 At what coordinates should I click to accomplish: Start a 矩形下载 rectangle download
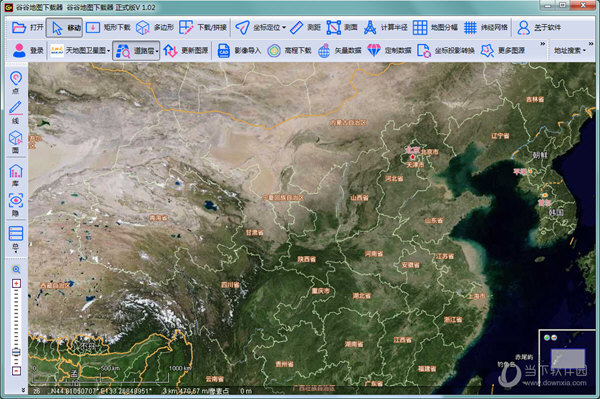(108, 28)
